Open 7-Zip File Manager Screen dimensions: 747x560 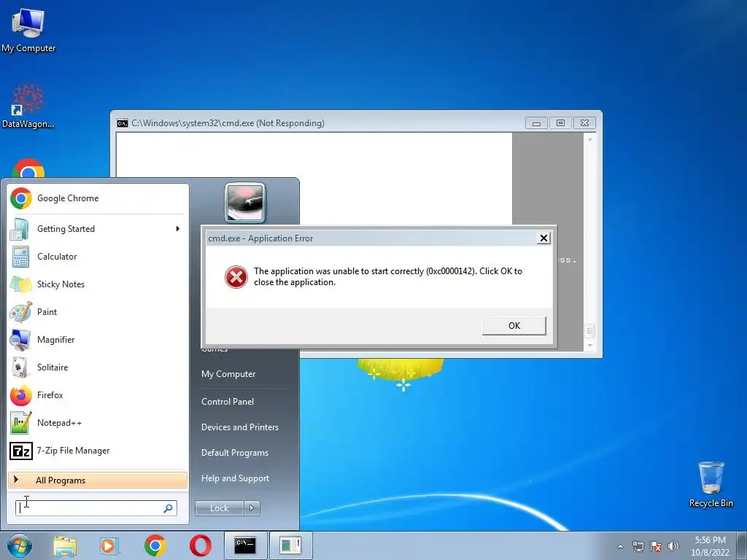click(x=98, y=451)
